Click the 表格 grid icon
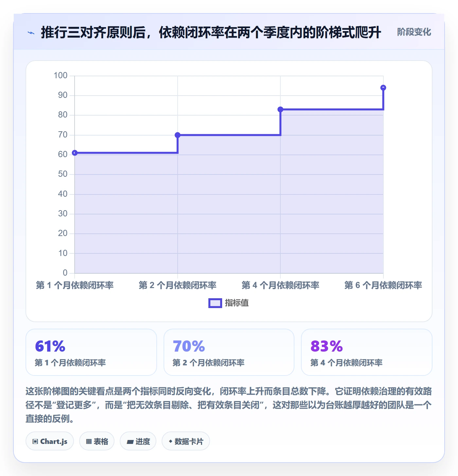The width and height of the screenshot is (458, 476). click(x=89, y=441)
